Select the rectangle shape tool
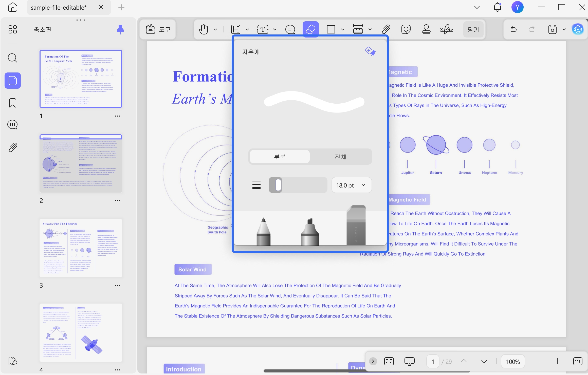This screenshot has width=588, height=375. pyautogui.click(x=331, y=29)
